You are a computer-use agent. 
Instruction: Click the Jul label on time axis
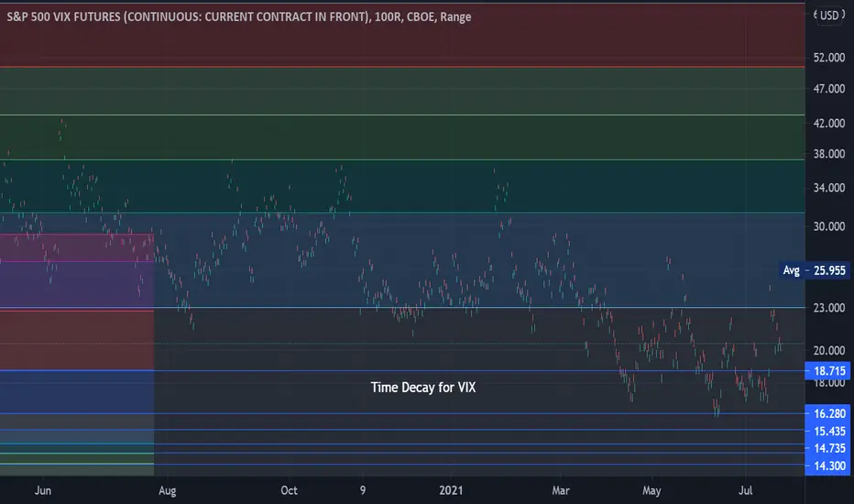[746, 490]
